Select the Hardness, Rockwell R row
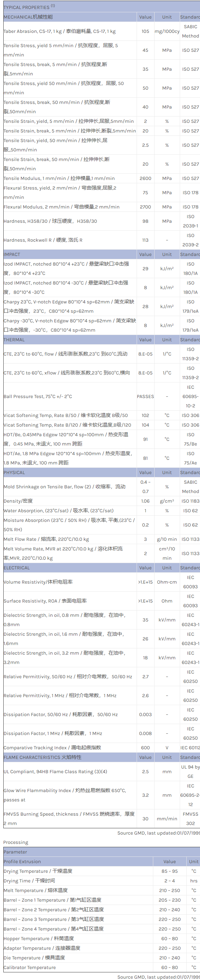This screenshot has width=200, height=980. click(43, 240)
